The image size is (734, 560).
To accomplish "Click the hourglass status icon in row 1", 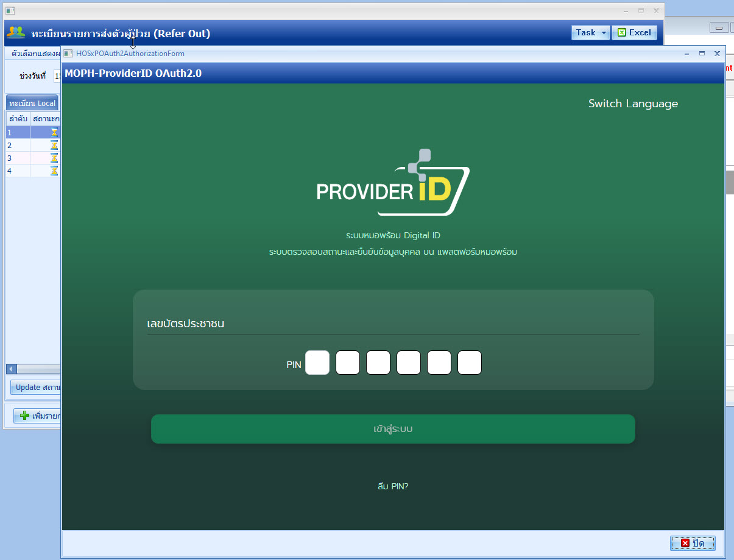I will 54,132.
